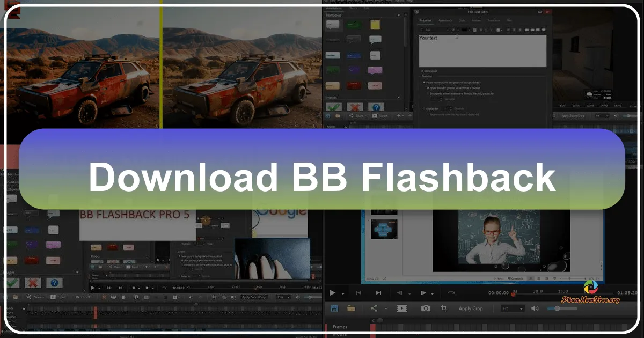The height and width of the screenshot is (338, 644).
Task: Click the blue question mark icon
Action: click(54, 282)
